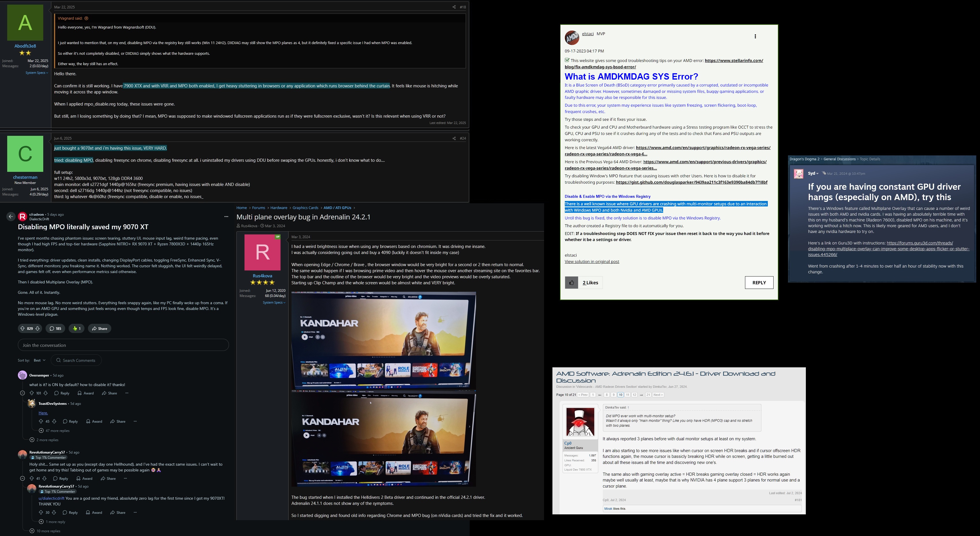Screen dimensions: 980x536
Task: Downvote Oversemper's comment with 101 votes
Action: point(46,393)
